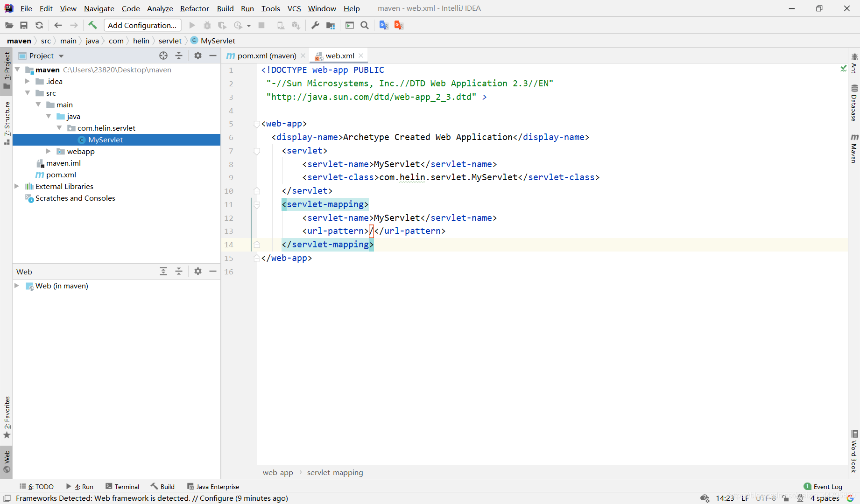The height and width of the screenshot is (504, 860).
Task: Collapse all in the Project panel
Action: (179, 56)
